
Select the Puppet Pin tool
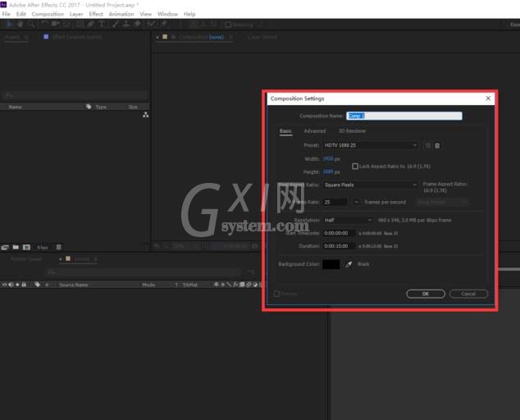163,24
